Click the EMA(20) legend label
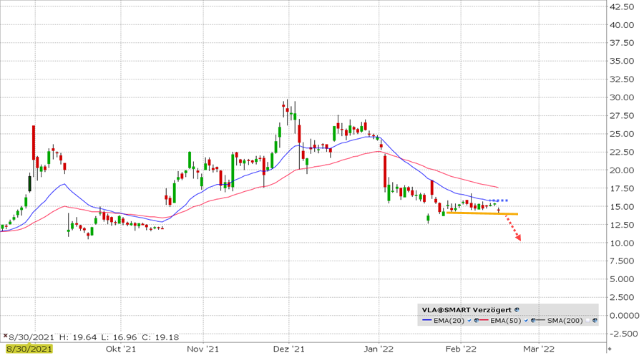The height and width of the screenshot is (358, 644). 449,321
